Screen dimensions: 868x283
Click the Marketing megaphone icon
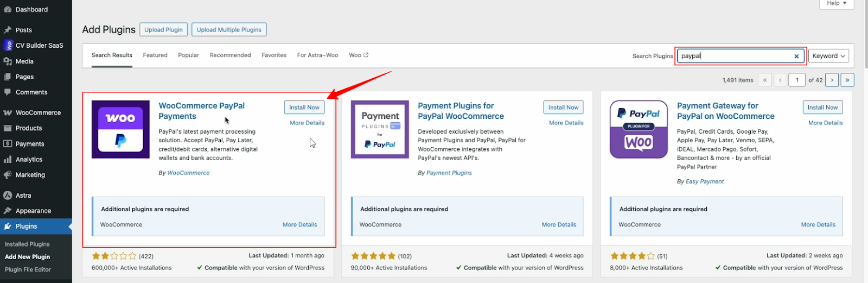pyautogui.click(x=8, y=175)
